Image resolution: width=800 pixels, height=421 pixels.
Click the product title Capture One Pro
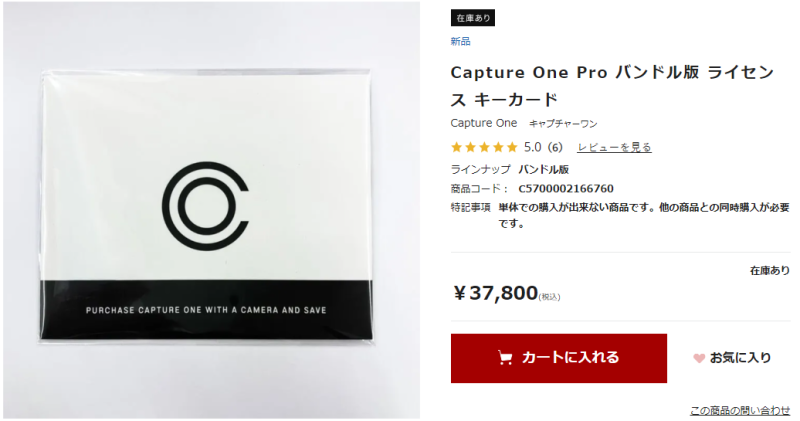pos(612,86)
